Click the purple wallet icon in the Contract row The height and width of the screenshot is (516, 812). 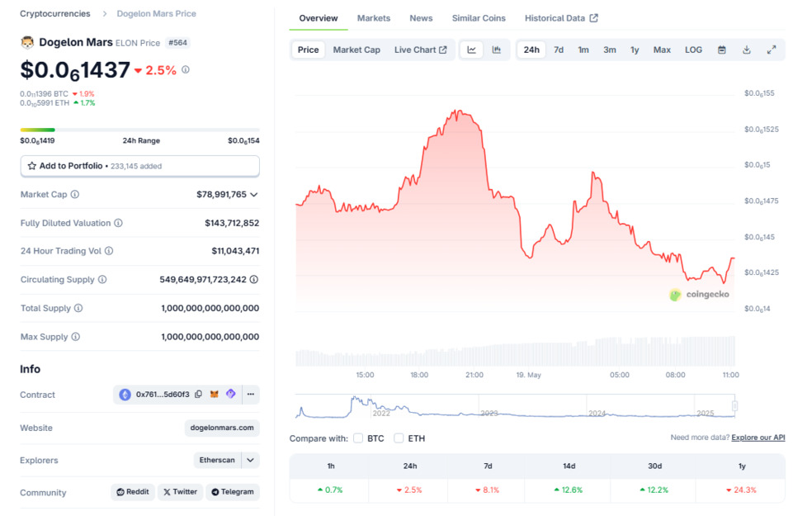[231, 394]
